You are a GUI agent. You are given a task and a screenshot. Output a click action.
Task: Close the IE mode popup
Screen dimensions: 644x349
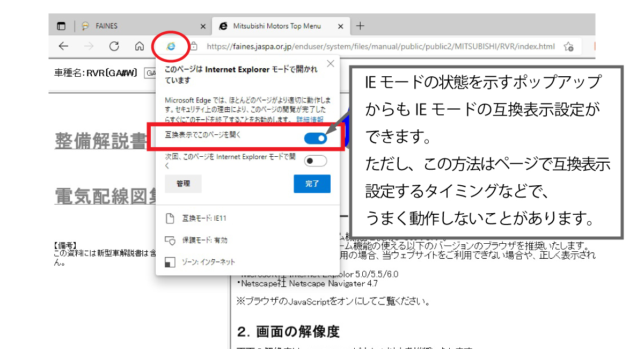pos(330,64)
